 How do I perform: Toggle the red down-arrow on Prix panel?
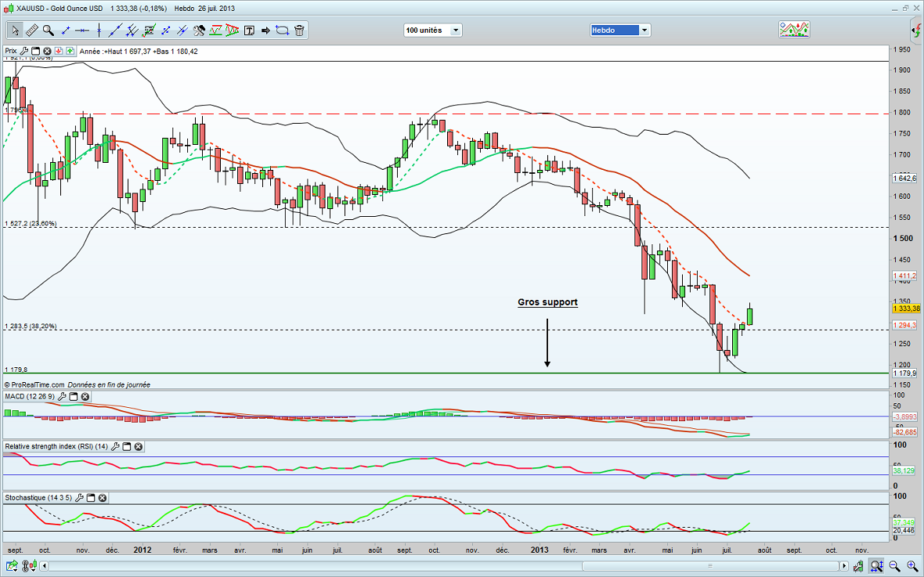[x=59, y=51]
